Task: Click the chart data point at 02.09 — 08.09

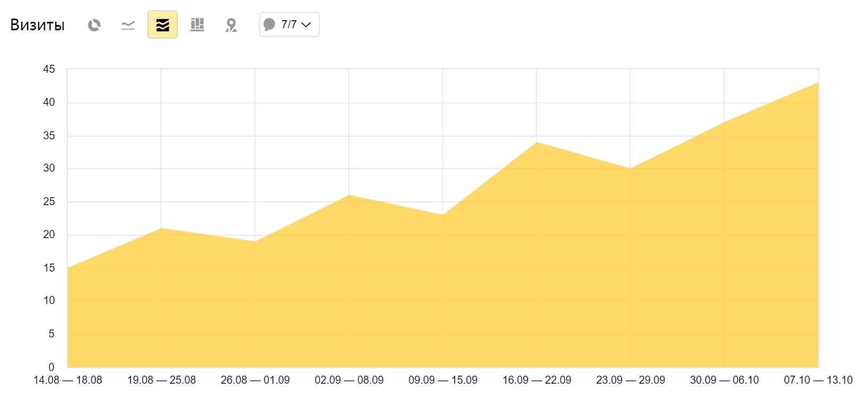Action: click(x=349, y=195)
